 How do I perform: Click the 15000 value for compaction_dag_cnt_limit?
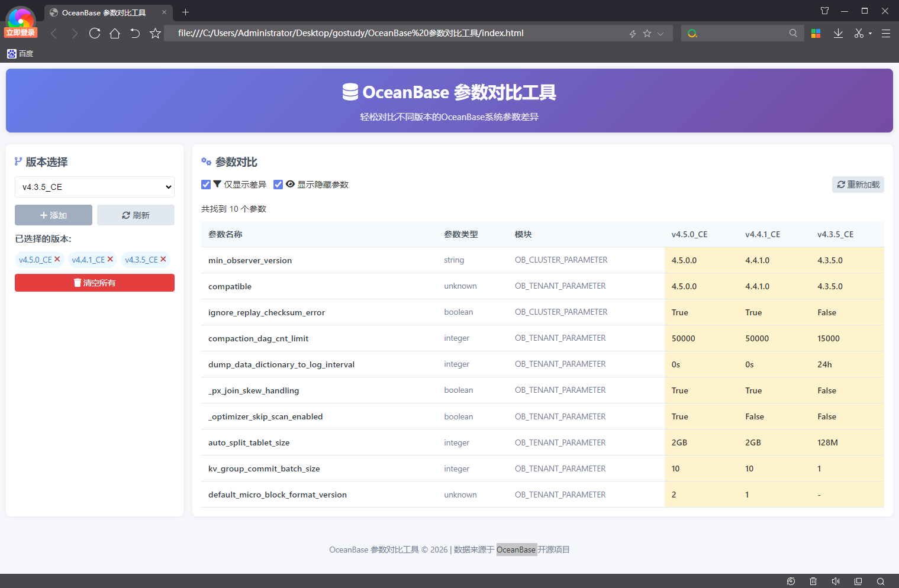tap(829, 338)
